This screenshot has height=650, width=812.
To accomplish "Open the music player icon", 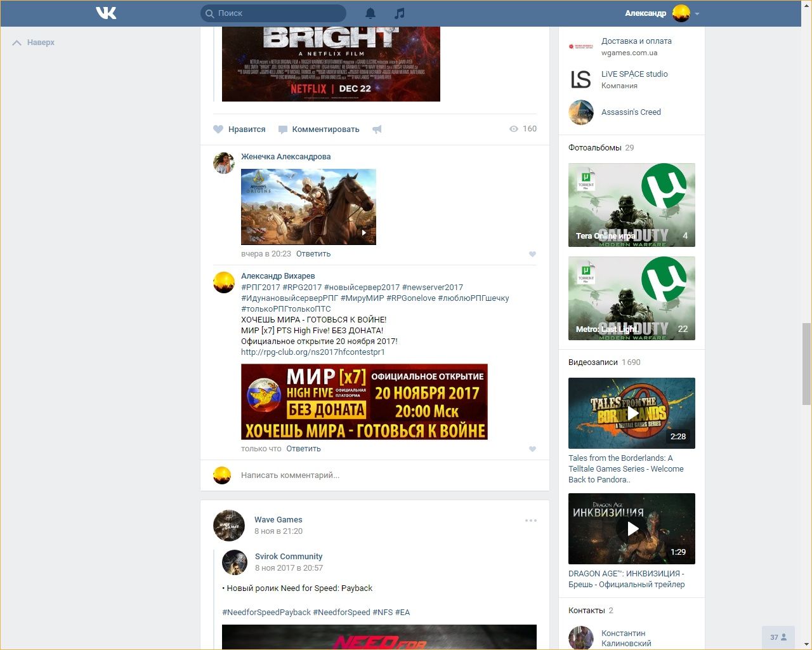I will click(x=399, y=13).
